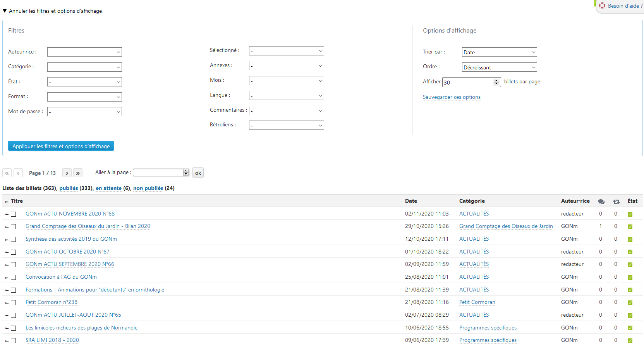Expand row details for Convocation à l'AG
The height and width of the screenshot is (345, 644).
7,278
